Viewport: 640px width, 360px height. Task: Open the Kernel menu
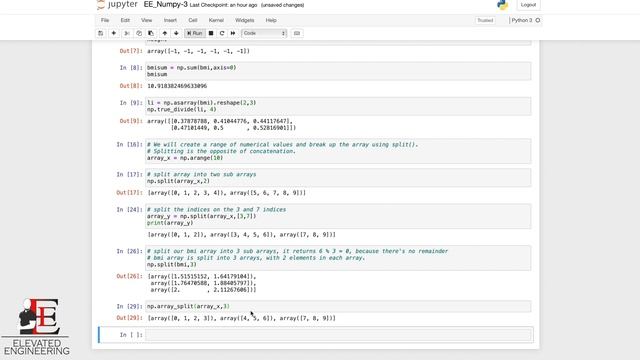tap(216, 20)
